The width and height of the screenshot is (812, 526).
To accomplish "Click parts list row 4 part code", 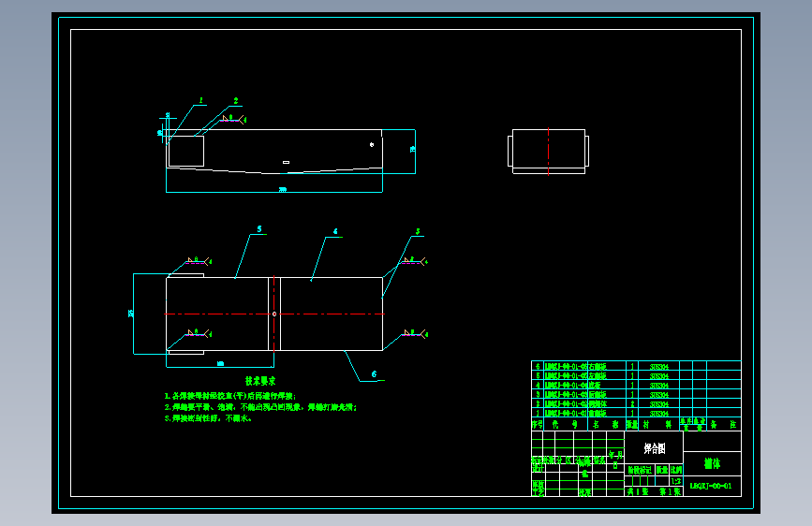I will [x=566, y=386].
